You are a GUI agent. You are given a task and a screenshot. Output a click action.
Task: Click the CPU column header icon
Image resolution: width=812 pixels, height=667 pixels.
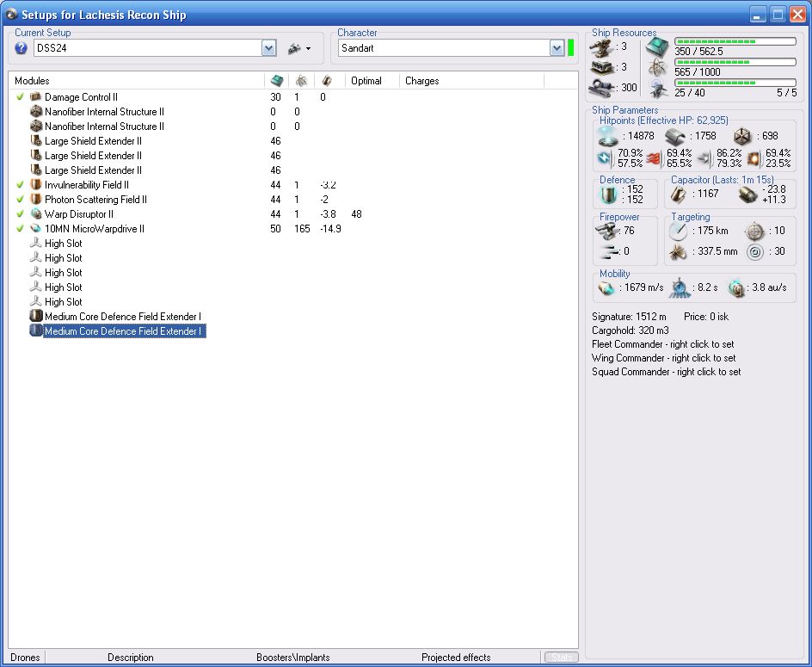pos(276,80)
